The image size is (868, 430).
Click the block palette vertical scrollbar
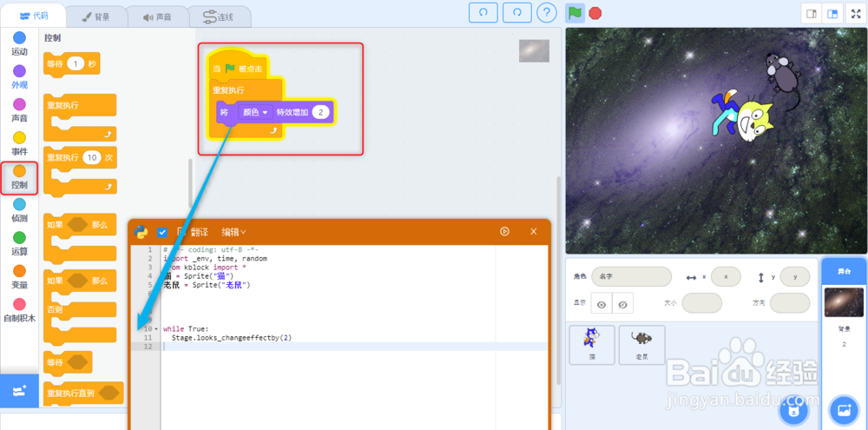(x=190, y=183)
